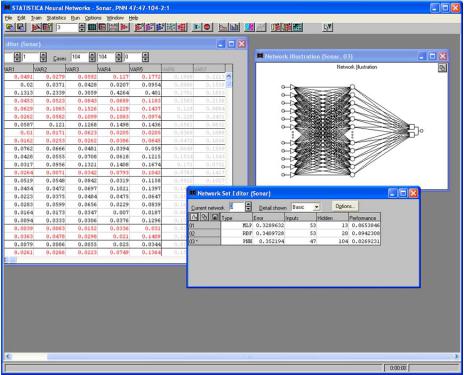Click the Options button in Network Set Editor
Screen dimensions: 464x375
click(x=345, y=206)
